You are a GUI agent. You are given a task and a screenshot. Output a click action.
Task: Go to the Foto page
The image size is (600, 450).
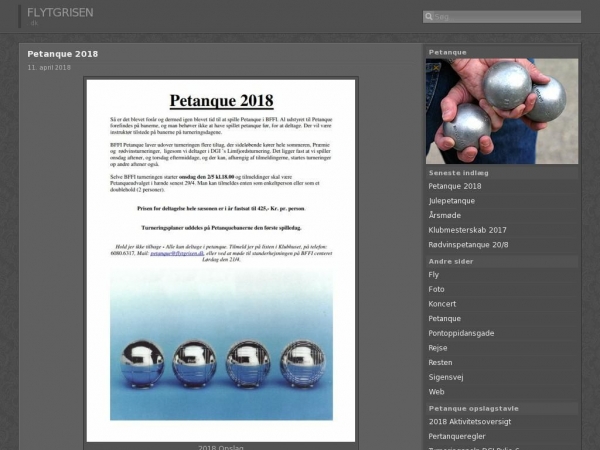coord(436,289)
